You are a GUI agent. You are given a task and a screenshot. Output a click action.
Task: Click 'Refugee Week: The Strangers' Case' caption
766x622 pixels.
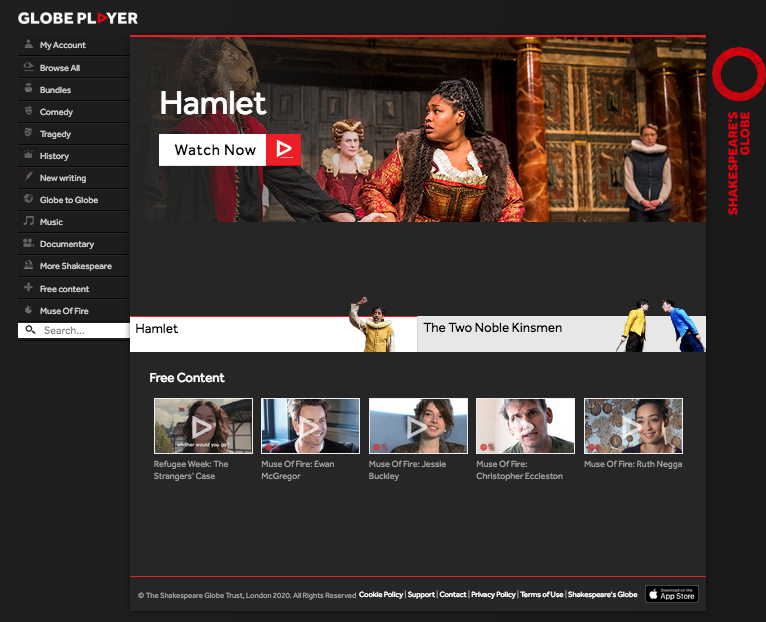pyautogui.click(x=191, y=470)
